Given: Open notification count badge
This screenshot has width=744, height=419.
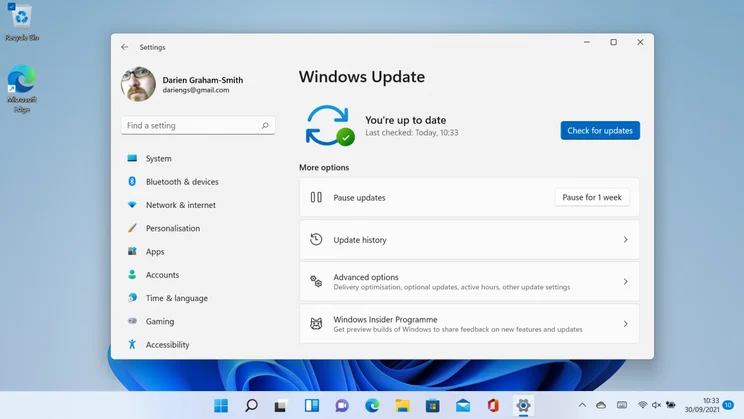Looking at the screenshot, I should point(728,405).
